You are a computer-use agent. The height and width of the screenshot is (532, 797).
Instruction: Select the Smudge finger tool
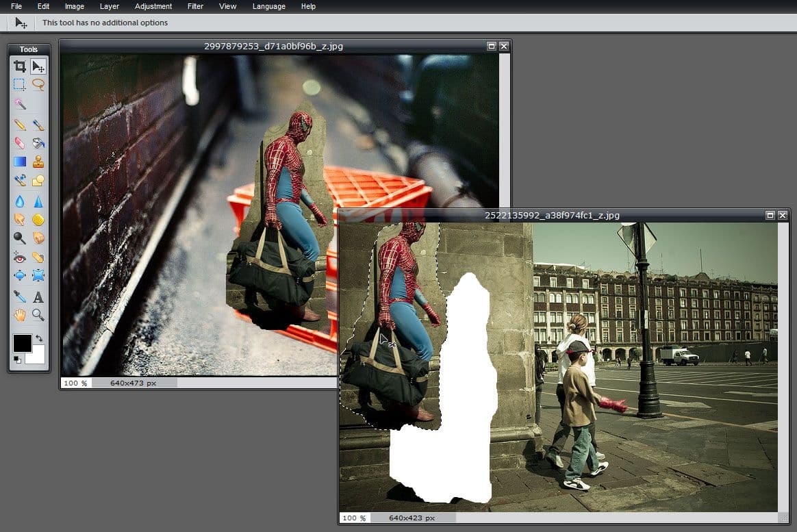(x=20, y=220)
